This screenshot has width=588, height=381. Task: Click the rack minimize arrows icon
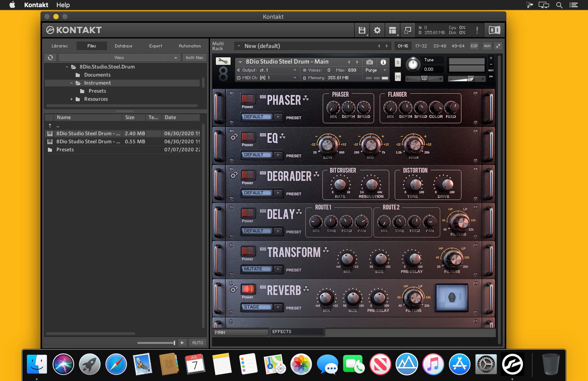[x=498, y=46]
